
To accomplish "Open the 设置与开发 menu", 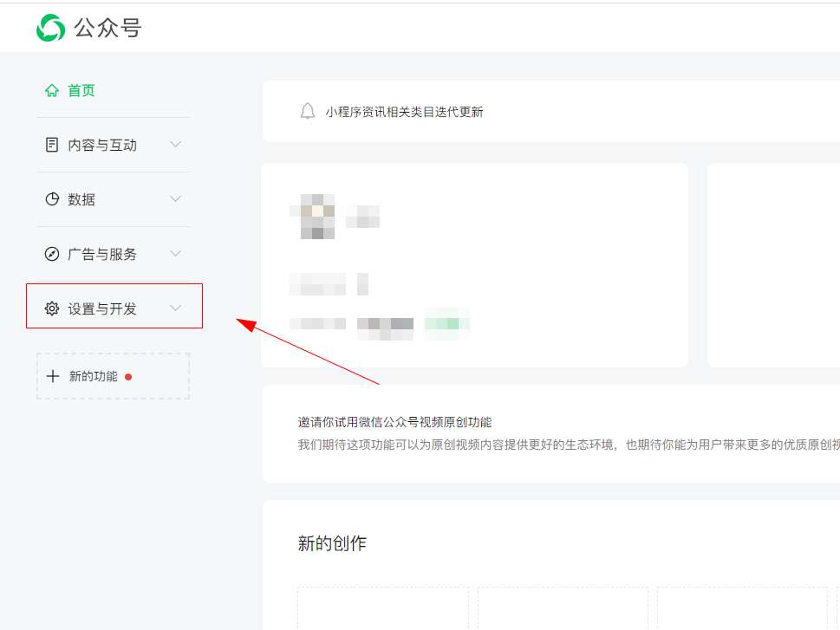I will [x=113, y=309].
